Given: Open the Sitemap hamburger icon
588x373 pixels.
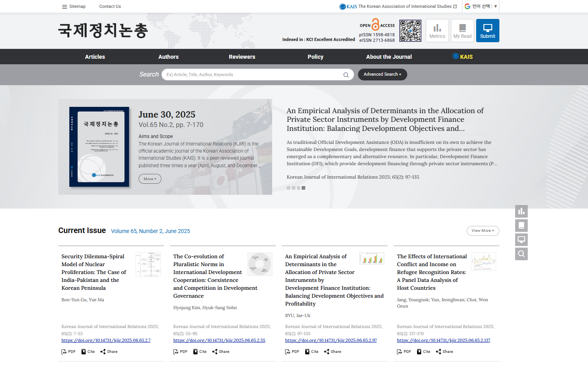Looking at the screenshot, I should click(x=65, y=6).
